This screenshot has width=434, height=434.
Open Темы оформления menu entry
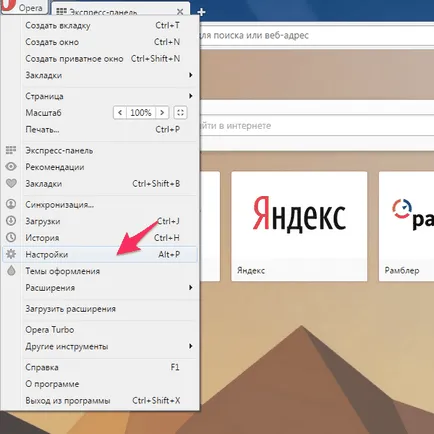coord(100,271)
